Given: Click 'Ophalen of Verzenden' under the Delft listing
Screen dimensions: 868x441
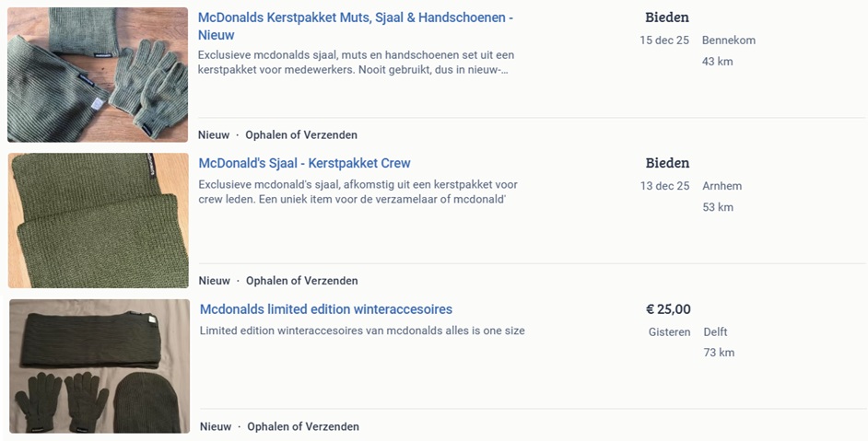Looking at the screenshot, I should (302, 426).
